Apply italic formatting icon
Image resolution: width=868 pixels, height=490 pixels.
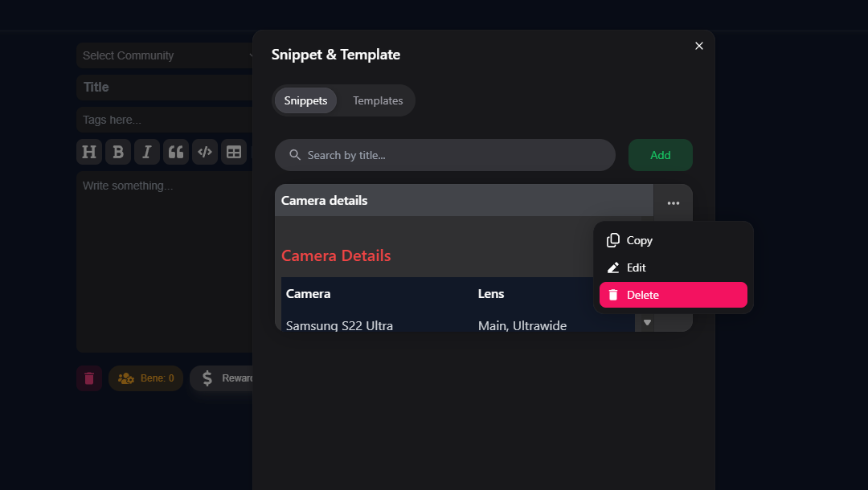[147, 152]
